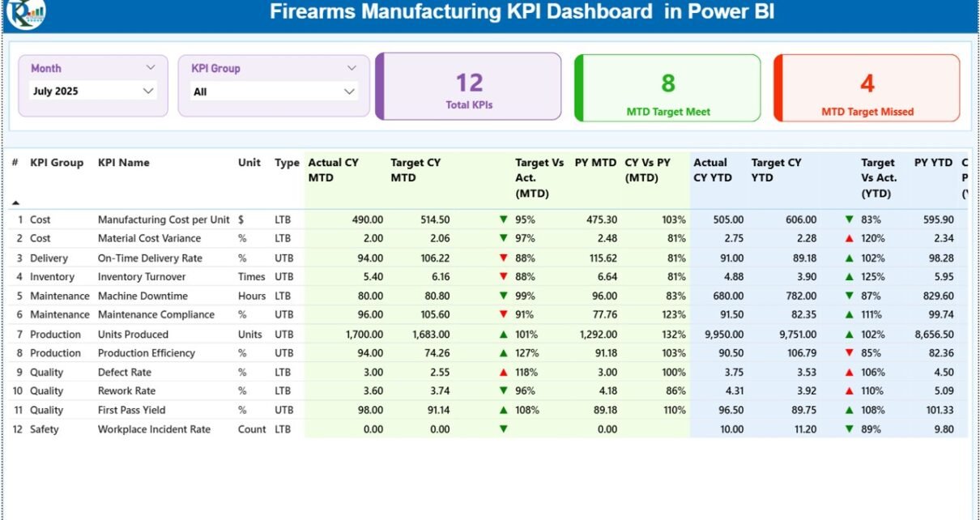Sort by the PY MTD column header
Screen dimensions: 980x520
tap(595, 163)
